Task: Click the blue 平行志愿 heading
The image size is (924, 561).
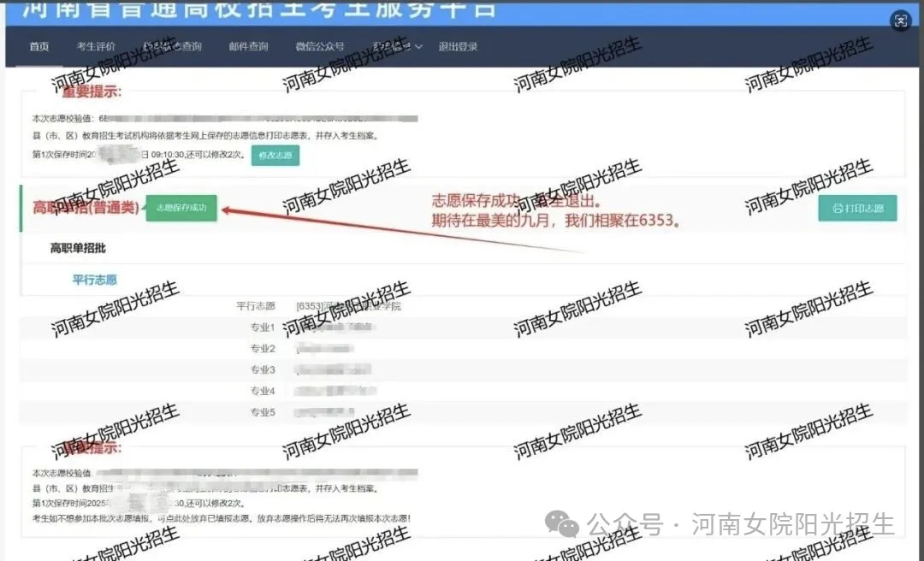Action: [94, 280]
